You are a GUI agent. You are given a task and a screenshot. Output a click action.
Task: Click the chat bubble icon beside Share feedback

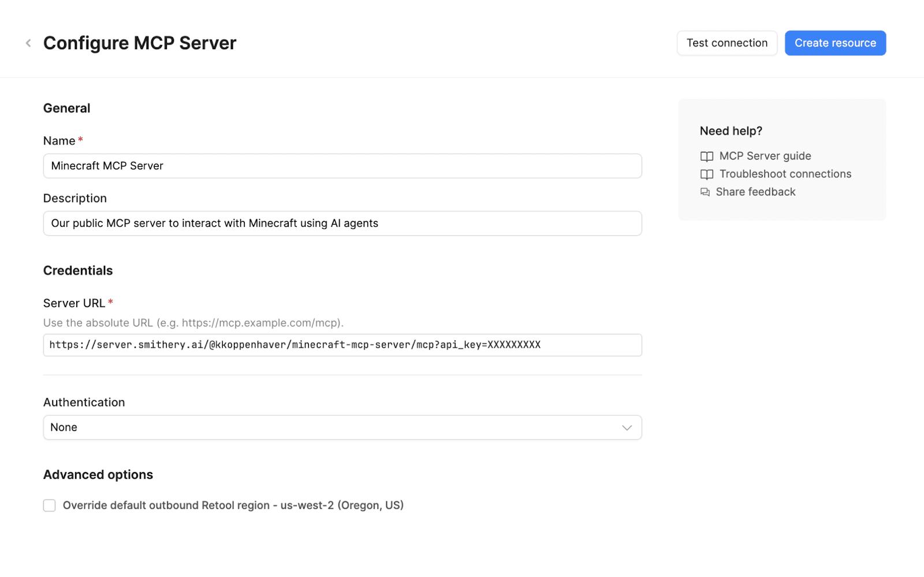(705, 192)
